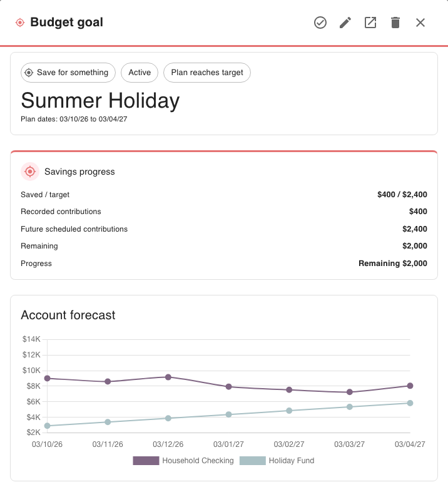Click the Active status chip
The image size is (448, 492).
(x=140, y=73)
